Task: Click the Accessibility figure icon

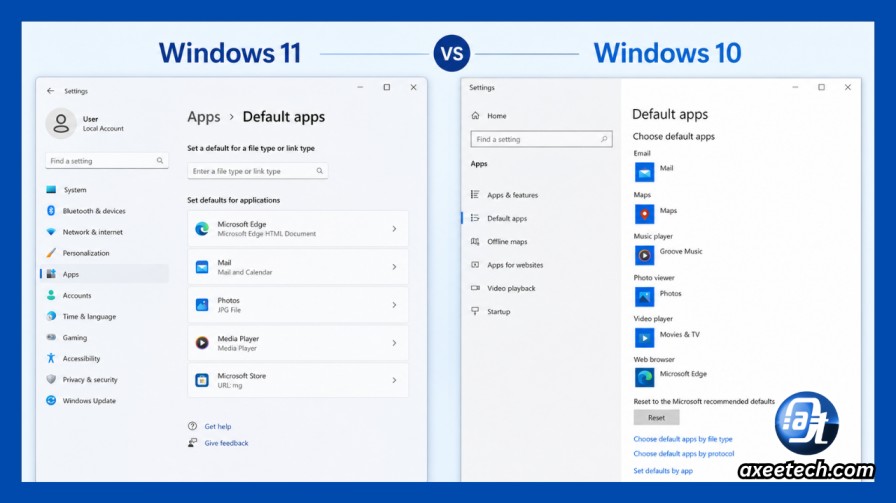Action: coord(51,358)
